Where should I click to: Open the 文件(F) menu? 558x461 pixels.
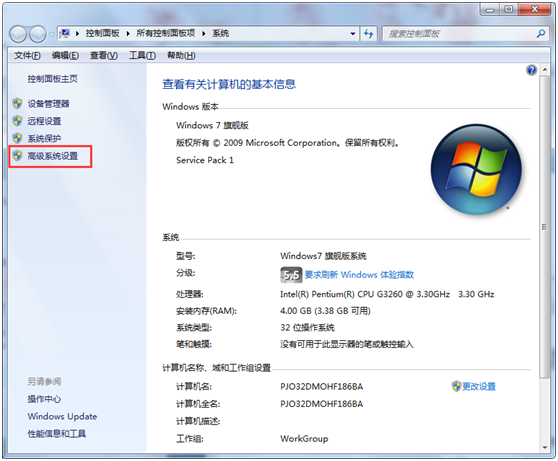27,56
